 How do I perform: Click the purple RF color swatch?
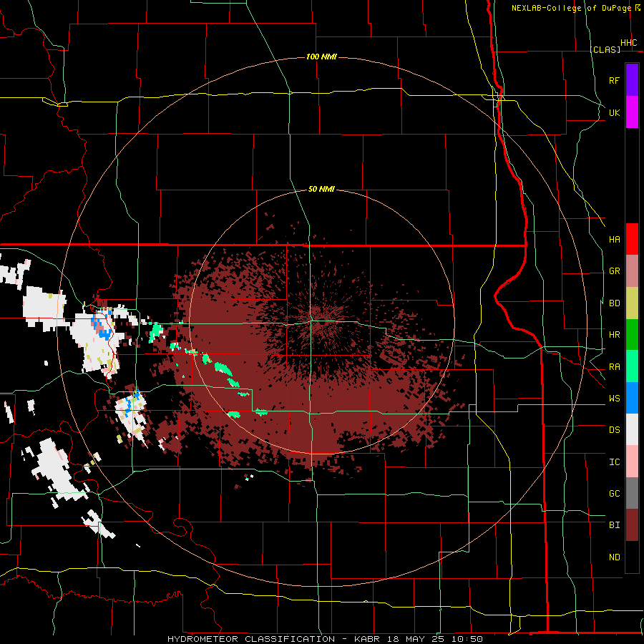[632, 80]
